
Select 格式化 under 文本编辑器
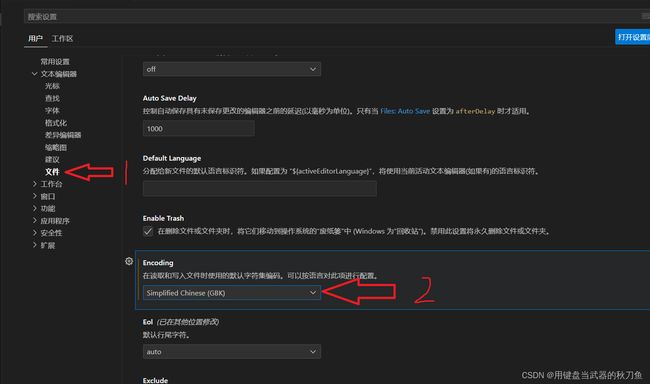coord(56,123)
